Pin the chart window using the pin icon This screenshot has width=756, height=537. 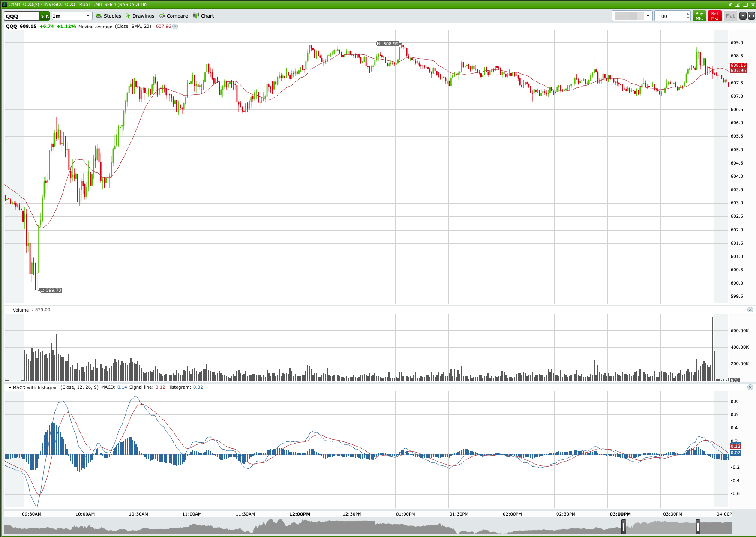coord(730,5)
